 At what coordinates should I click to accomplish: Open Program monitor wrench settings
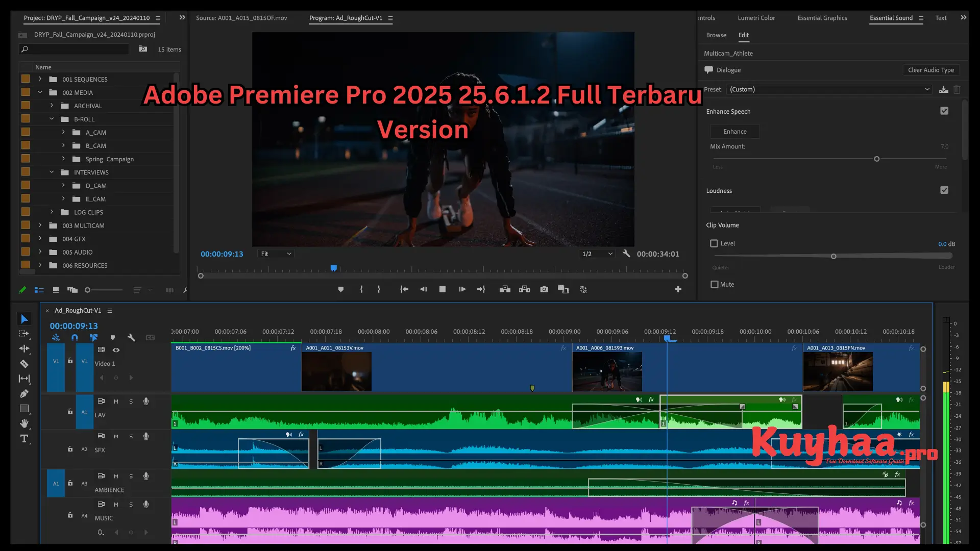(626, 254)
